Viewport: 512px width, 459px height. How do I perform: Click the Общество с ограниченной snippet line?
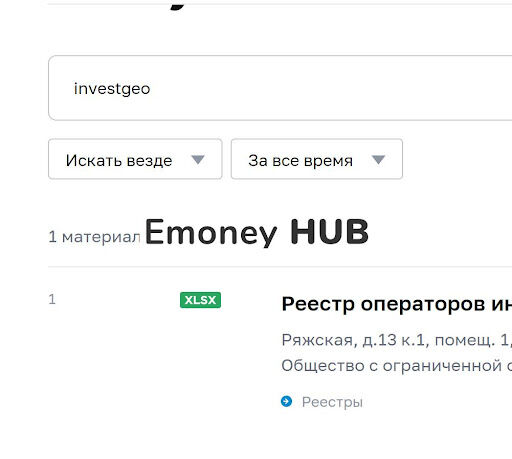397,366
